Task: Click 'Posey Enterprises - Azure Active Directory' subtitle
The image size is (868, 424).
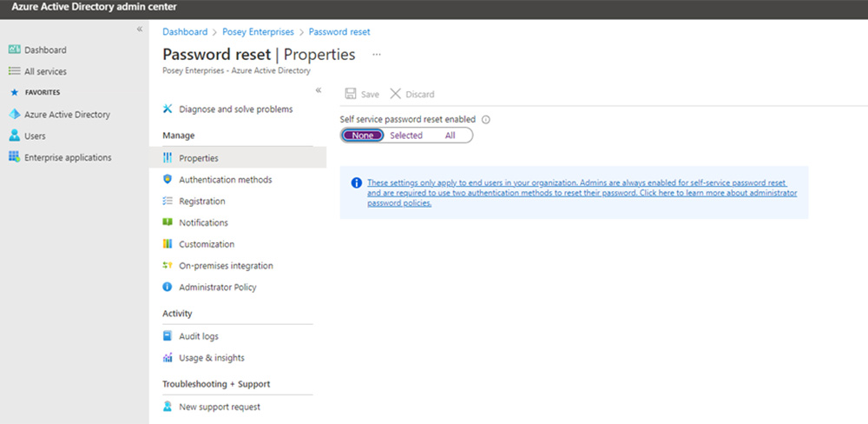Action: pyautogui.click(x=236, y=71)
